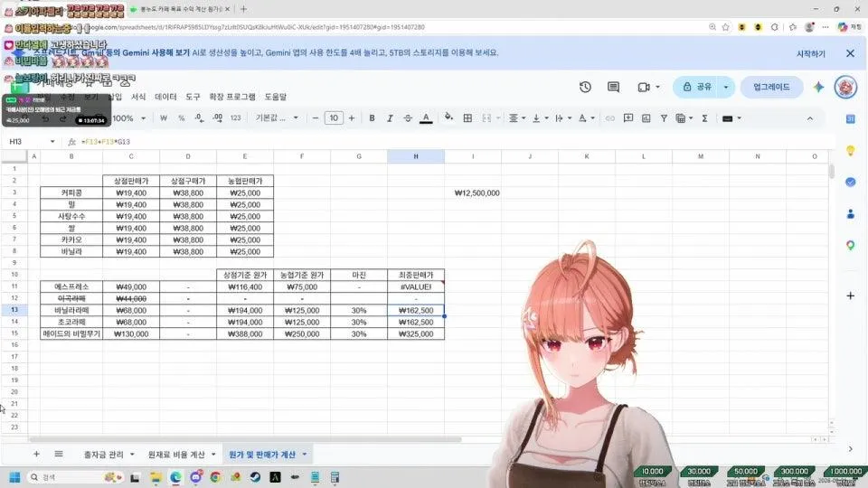
Task: Insert a comment from the toolbar
Action: [x=627, y=118]
